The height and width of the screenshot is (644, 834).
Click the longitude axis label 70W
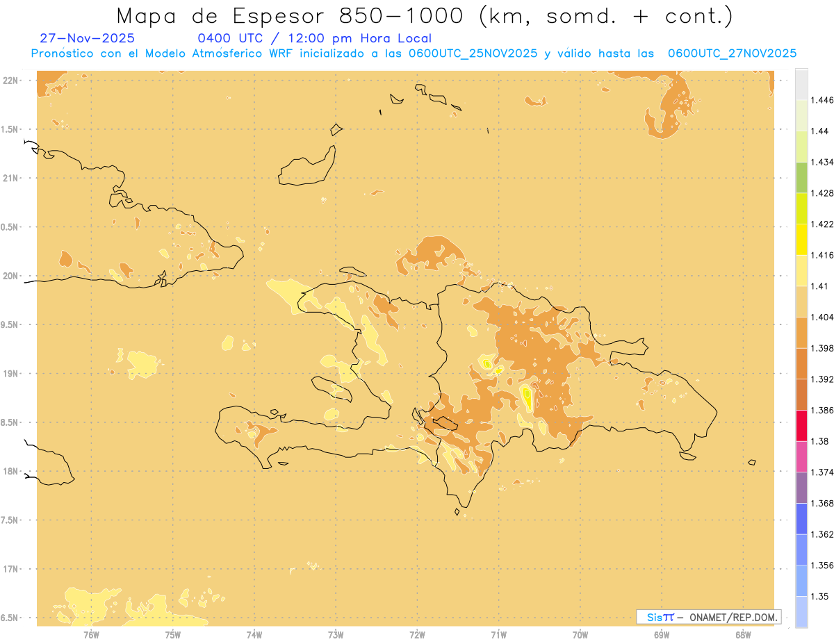580,634
